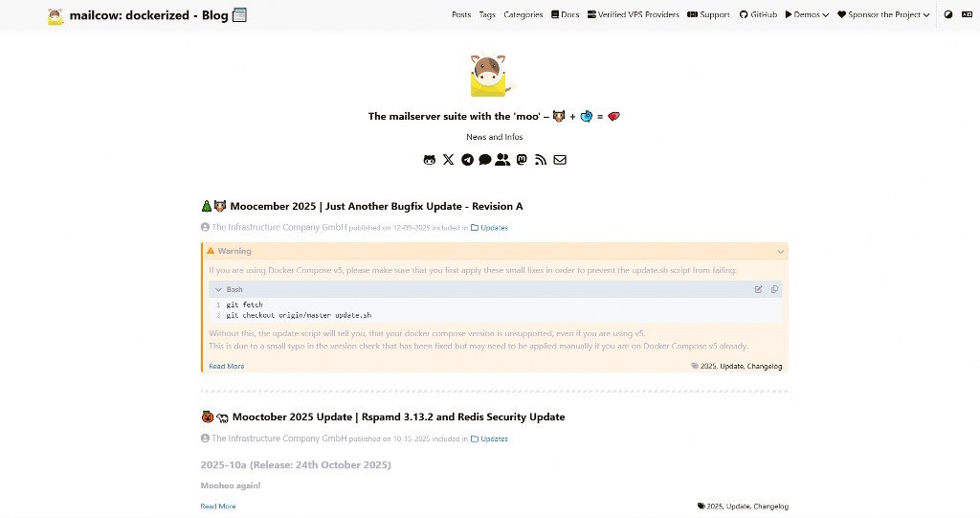Click the Changelog tag on the Moocember post
This screenshot has width=980, height=518.
(x=765, y=367)
